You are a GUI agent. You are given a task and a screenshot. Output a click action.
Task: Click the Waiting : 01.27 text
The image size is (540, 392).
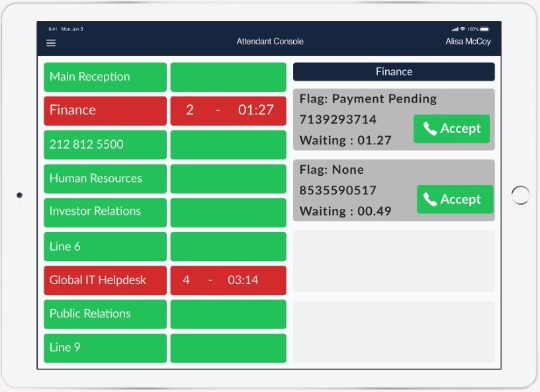coord(345,140)
